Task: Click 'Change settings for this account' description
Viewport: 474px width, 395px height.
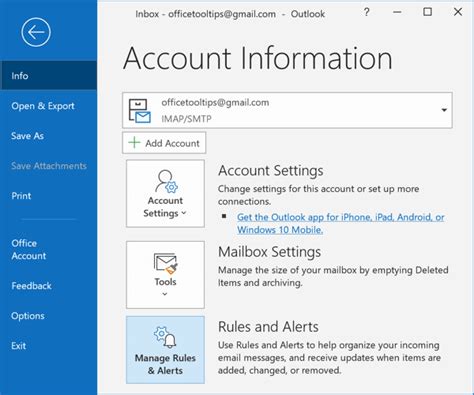Action: tap(319, 195)
